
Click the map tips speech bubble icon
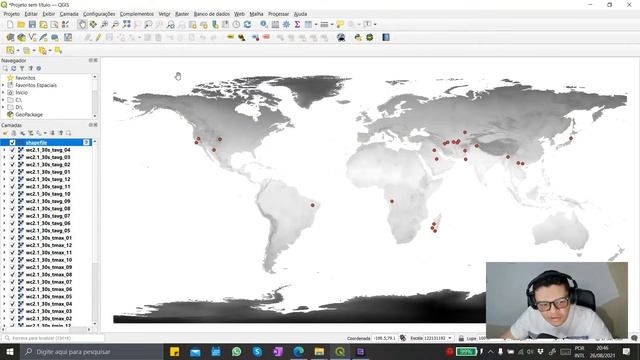point(340,24)
